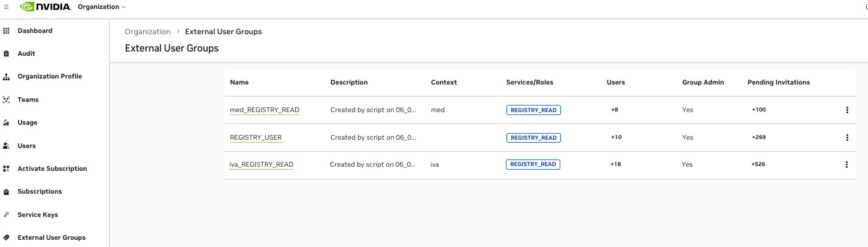Click +18 users count
The height and width of the screenshot is (247, 868).
coord(615,164)
